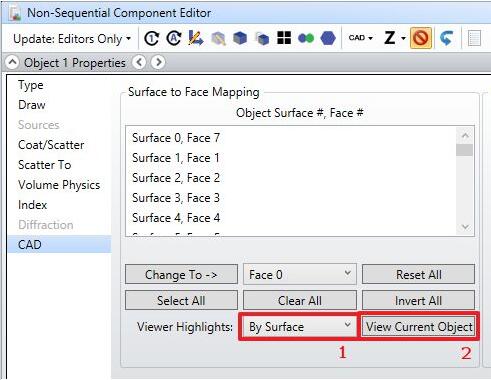Click the blue and green circles icon
This screenshot has width=491, height=380.
tap(306, 38)
